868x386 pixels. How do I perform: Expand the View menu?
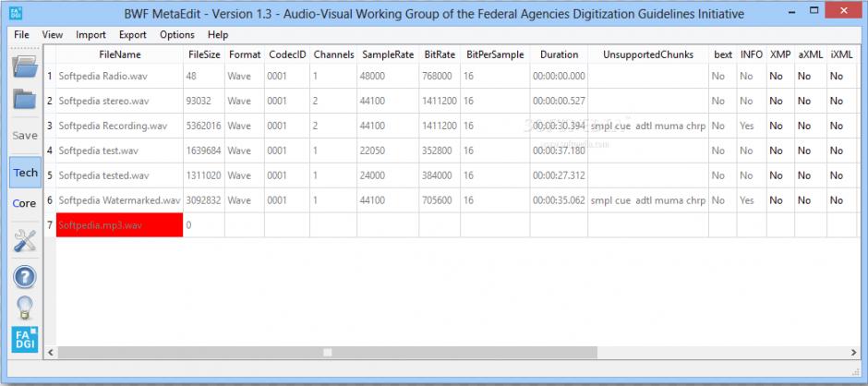(53, 34)
